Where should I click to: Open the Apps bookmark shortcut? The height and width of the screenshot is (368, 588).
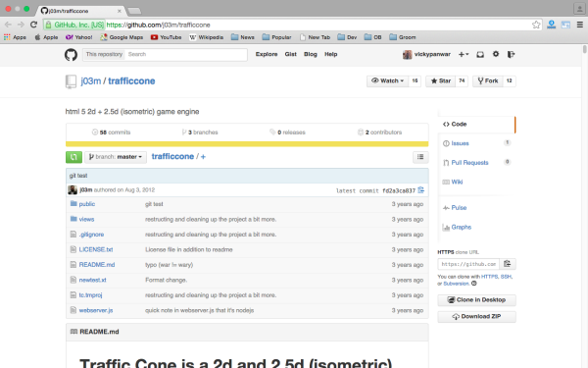click(x=15, y=37)
